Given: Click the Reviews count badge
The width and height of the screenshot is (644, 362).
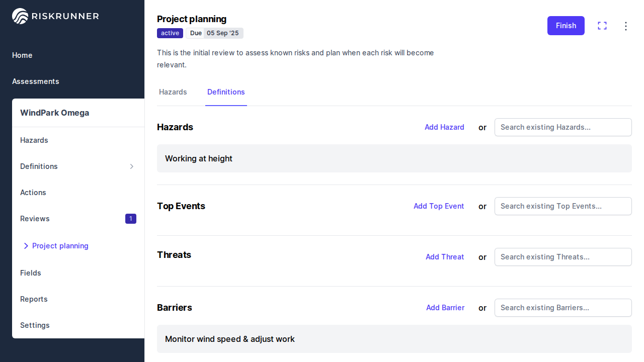Looking at the screenshot, I should point(131,219).
